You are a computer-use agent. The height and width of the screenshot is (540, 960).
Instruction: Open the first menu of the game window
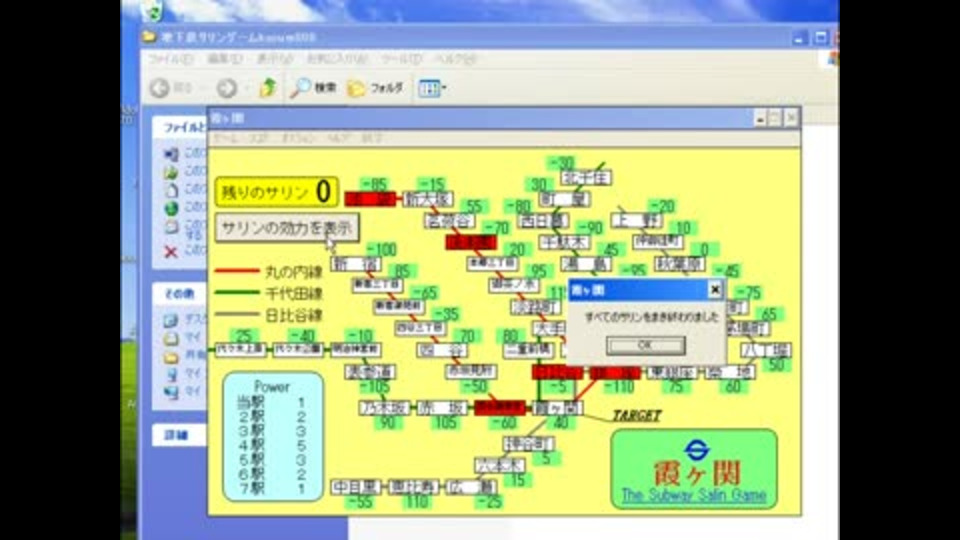[x=225, y=138]
